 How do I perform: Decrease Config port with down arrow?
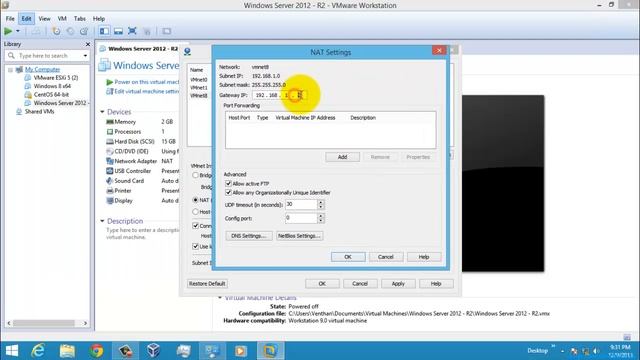tap(321, 221)
